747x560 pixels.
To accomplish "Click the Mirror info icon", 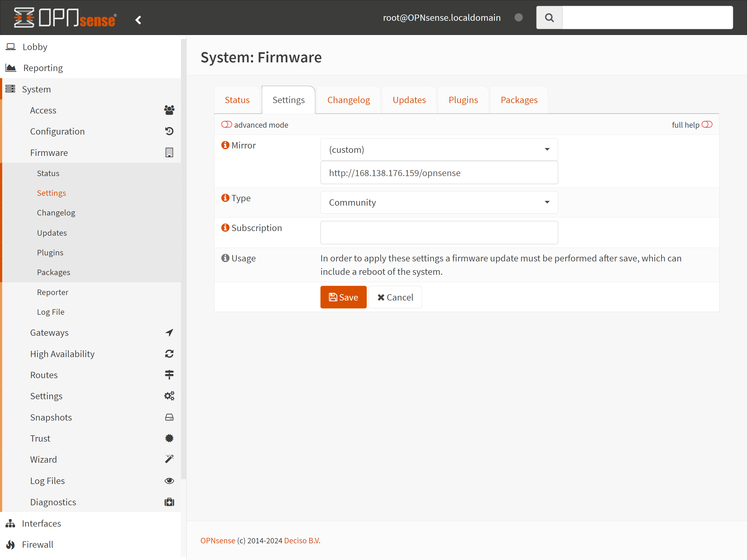I will 225,145.
